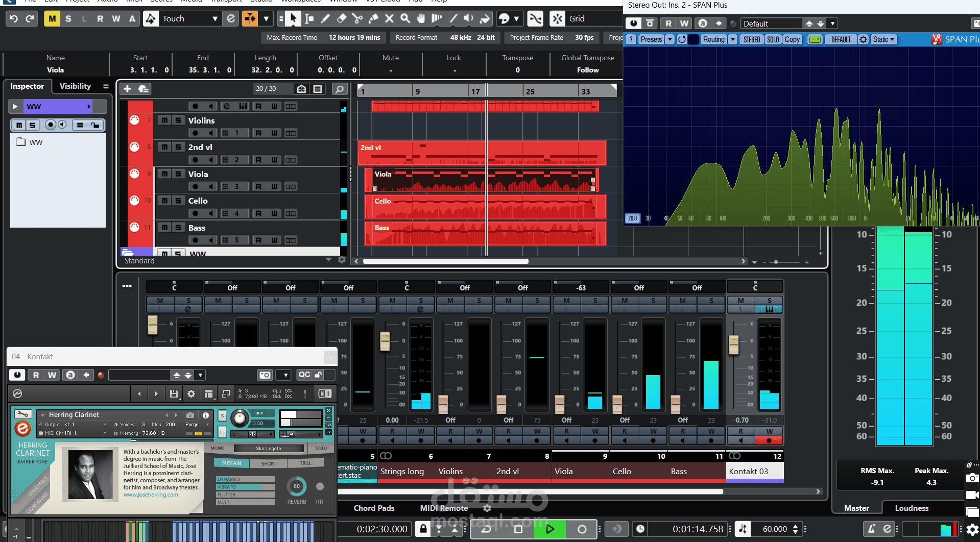Open the www.joseherring.com link
This screenshot has height=542, width=980.
tap(151, 495)
